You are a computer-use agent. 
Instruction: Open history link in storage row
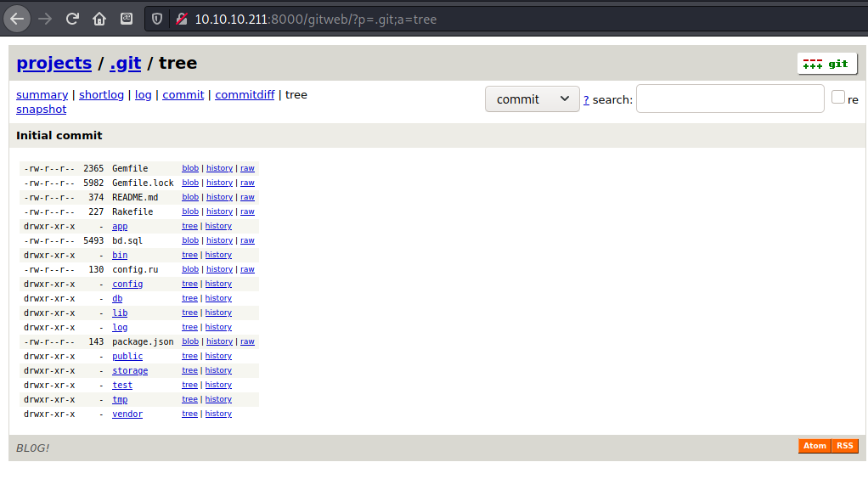tap(218, 370)
